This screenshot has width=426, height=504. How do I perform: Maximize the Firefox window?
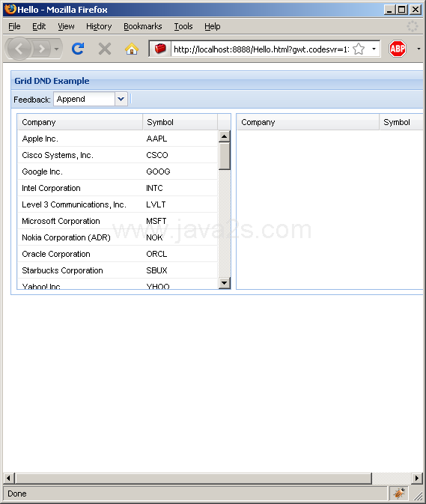[401, 9]
